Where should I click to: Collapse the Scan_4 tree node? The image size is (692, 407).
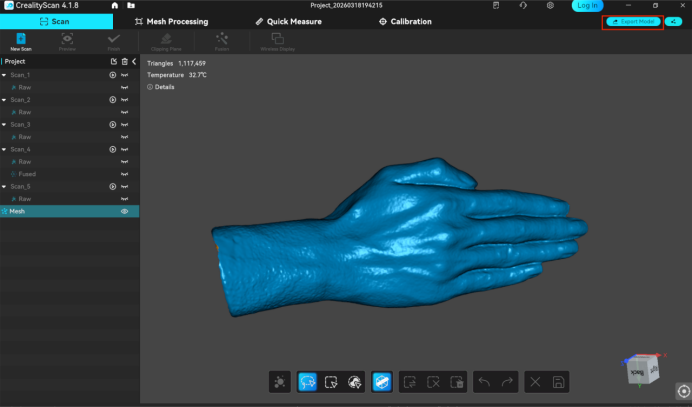click(x=4, y=150)
